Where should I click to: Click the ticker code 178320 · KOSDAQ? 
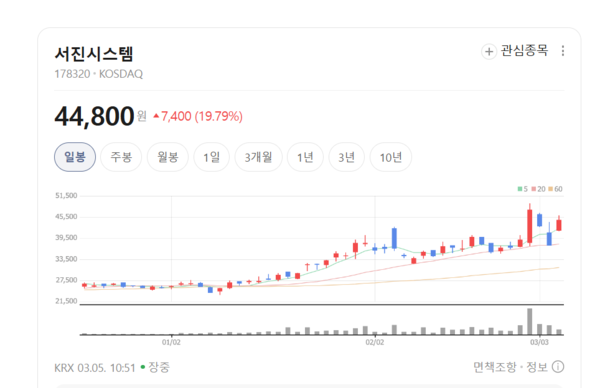(98, 74)
